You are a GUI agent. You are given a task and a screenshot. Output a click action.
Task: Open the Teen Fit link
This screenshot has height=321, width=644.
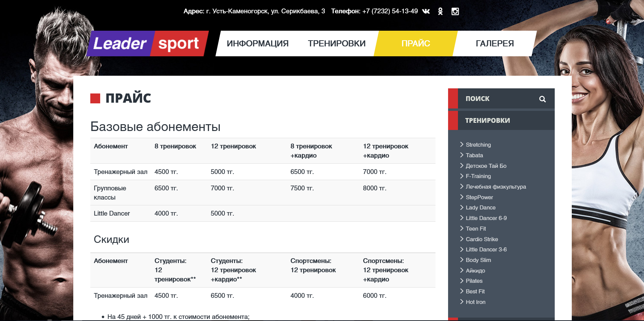pyautogui.click(x=476, y=229)
